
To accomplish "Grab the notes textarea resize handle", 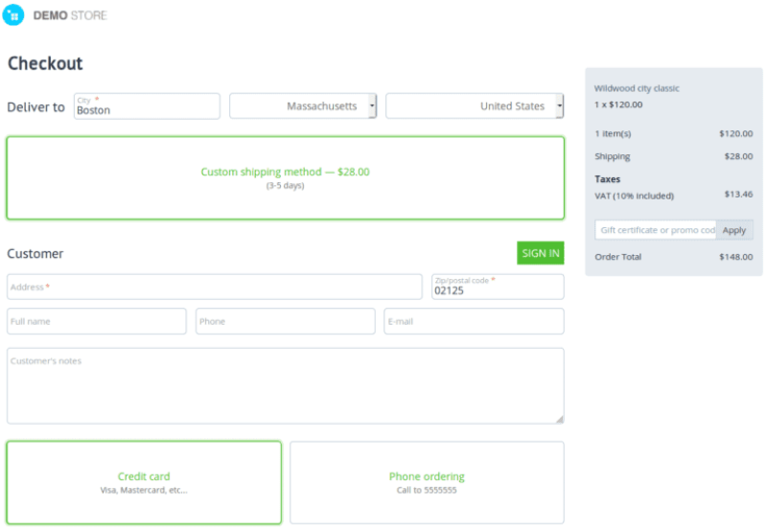I will tap(560, 419).
